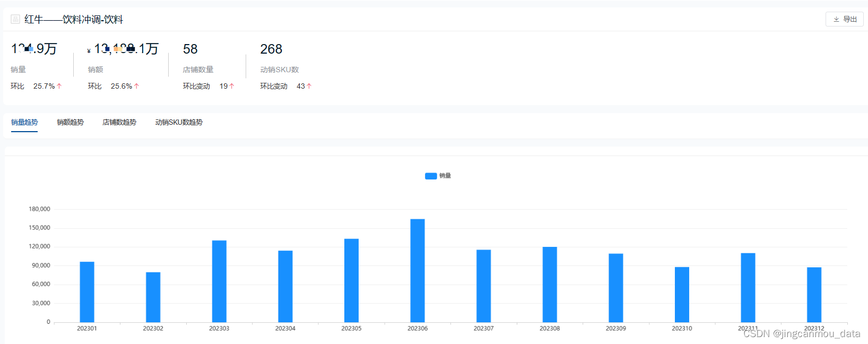Click the 销量 legend label

(445, 176)
